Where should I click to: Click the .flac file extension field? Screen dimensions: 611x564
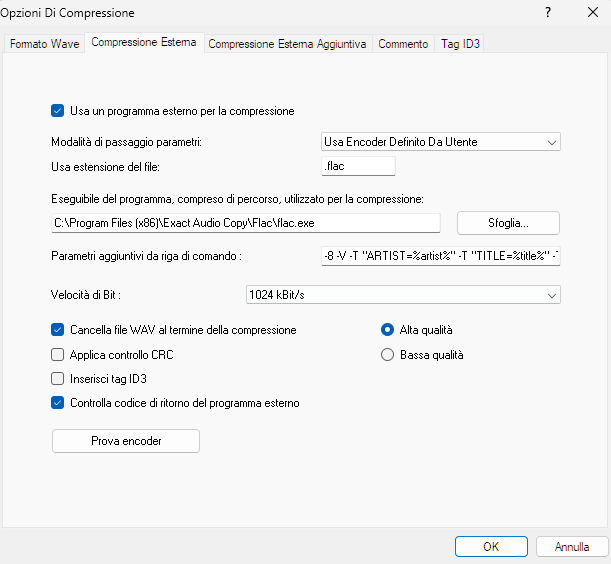[358, 166]
